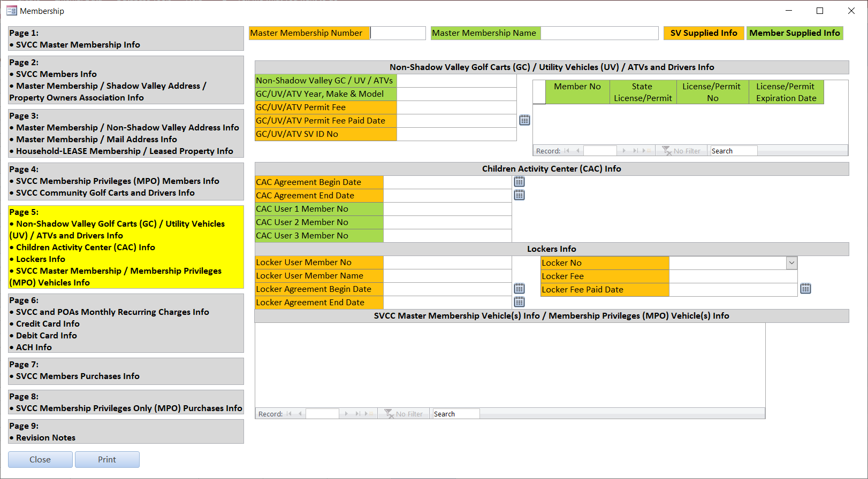Open date picker for GC/UV/ATV Permit Fee Paid Date
This screenshot has width=868, height=479.
coord(524,120)
